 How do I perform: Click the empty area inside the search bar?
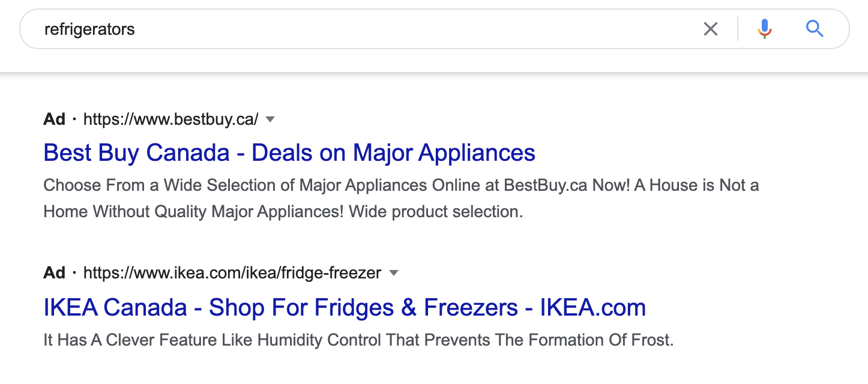coord(414,29)
